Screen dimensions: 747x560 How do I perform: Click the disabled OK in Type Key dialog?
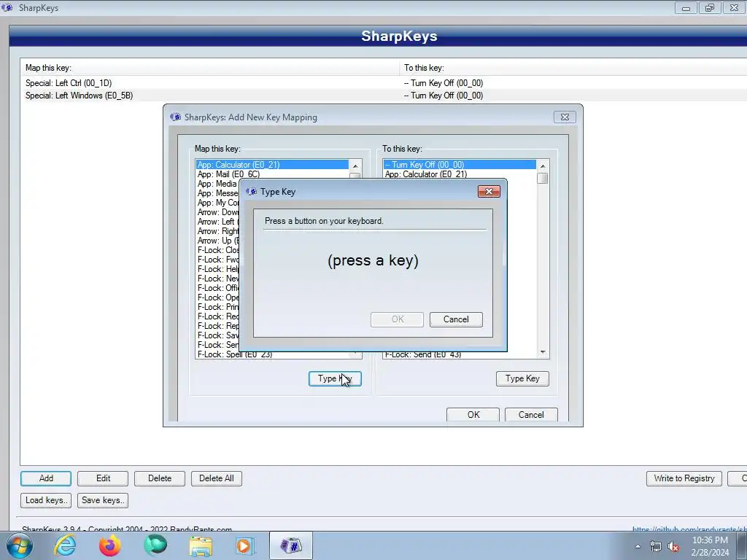[x=397, y=319]
